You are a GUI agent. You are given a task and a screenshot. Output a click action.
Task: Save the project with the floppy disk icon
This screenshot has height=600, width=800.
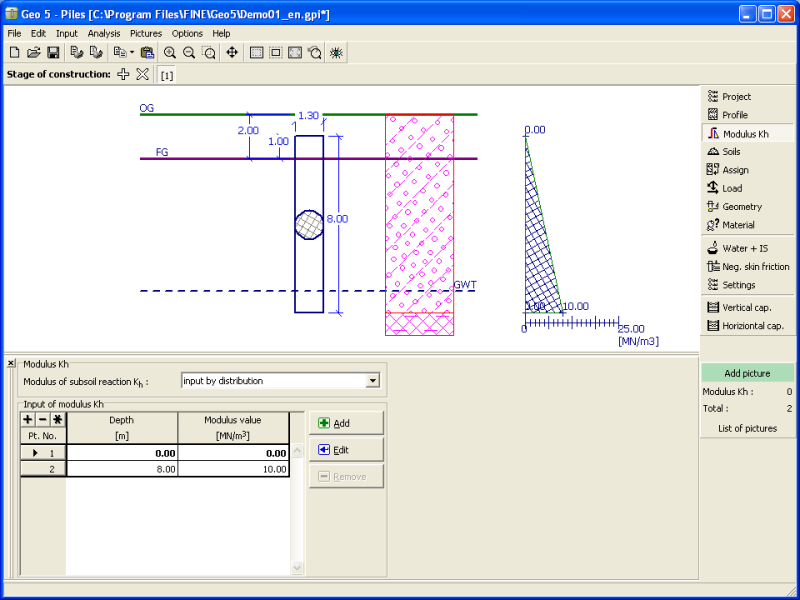[x=53, y=52]
